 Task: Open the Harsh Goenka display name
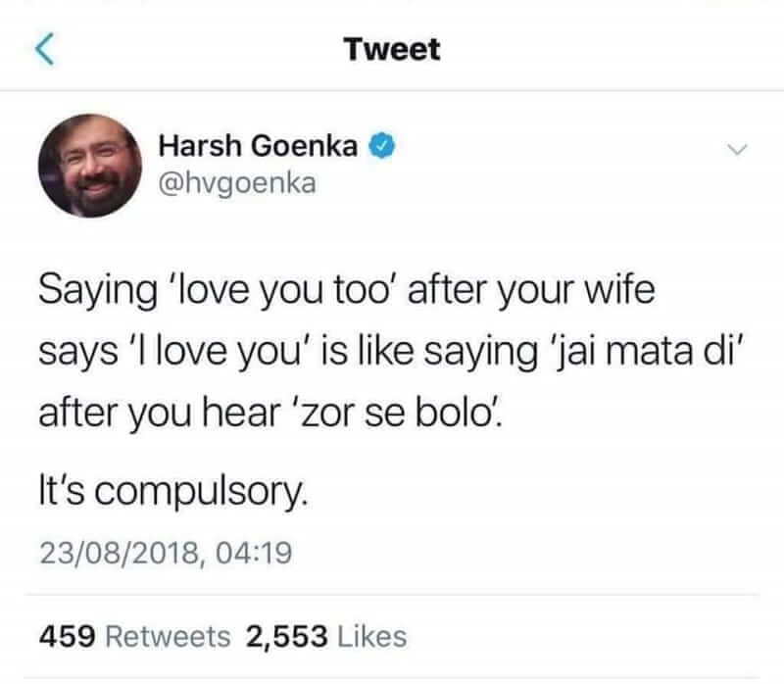tap(258, 146)
